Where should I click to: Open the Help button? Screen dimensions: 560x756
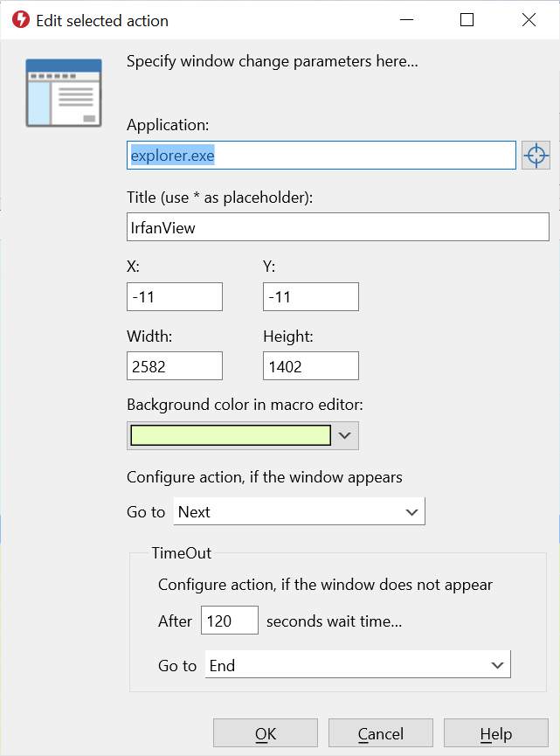(496, 733)
